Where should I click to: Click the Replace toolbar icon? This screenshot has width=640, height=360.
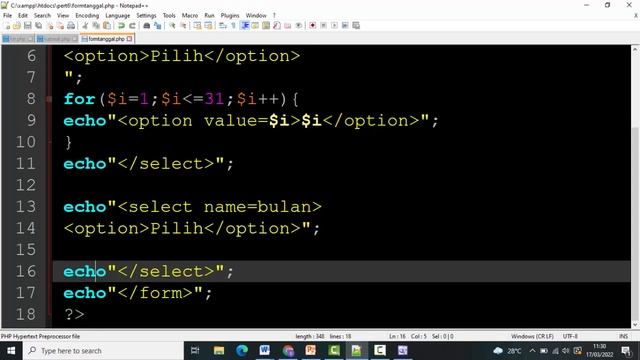click(x=158, y=25)
